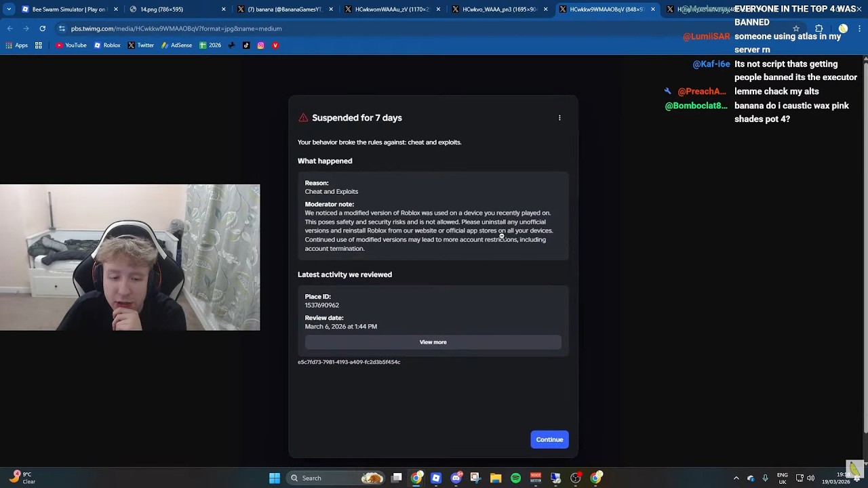The image size is (868, 488).
Task: Open the Windows Start menu
Action: click(x=275, y=479)
